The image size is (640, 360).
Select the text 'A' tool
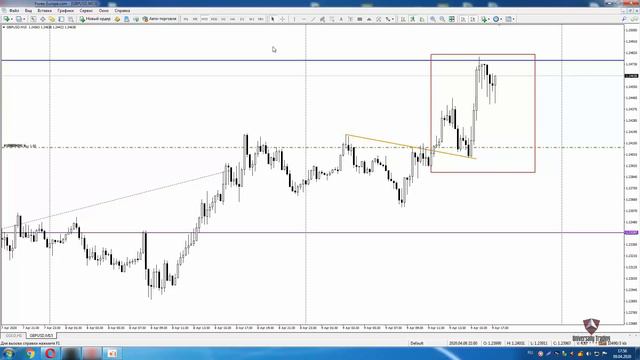click(341, 19)
